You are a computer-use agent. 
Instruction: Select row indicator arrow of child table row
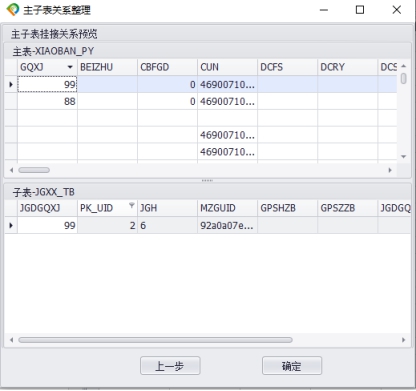pyautogui.click(x=11, y=226)
